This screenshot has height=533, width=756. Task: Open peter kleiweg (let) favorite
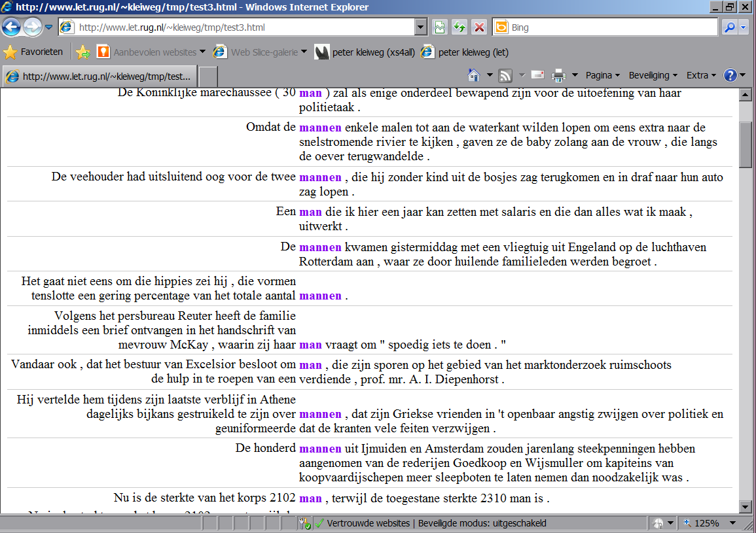pos(465,52)
